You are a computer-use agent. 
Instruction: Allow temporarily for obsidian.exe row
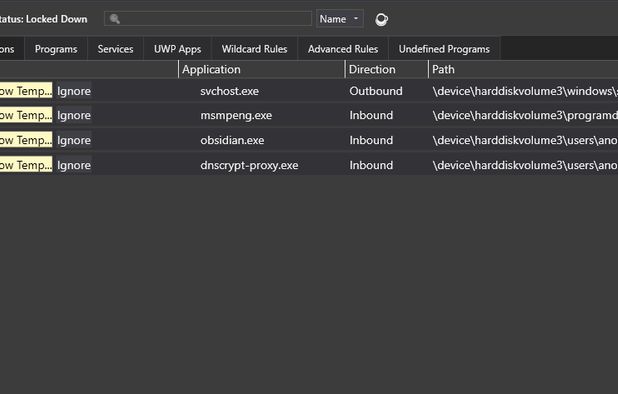26,140
